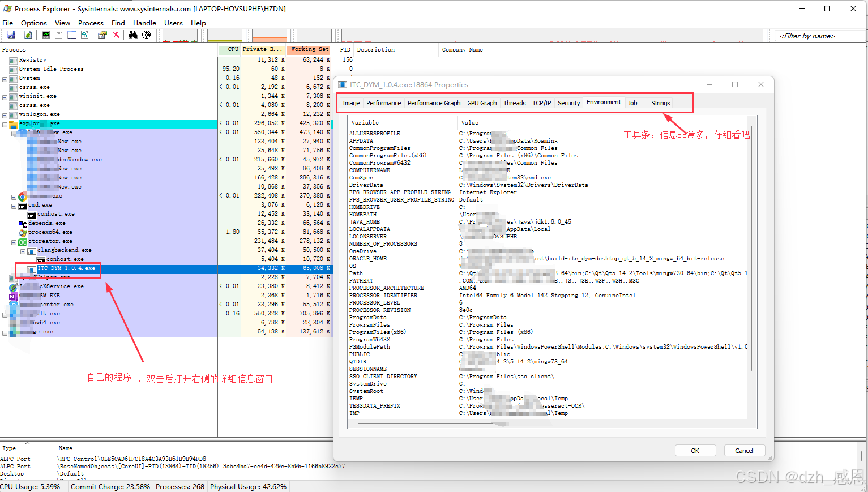Click the Variable column header
Screen dimensions: 868x492
pyautogui.click(x=402, y=122)
